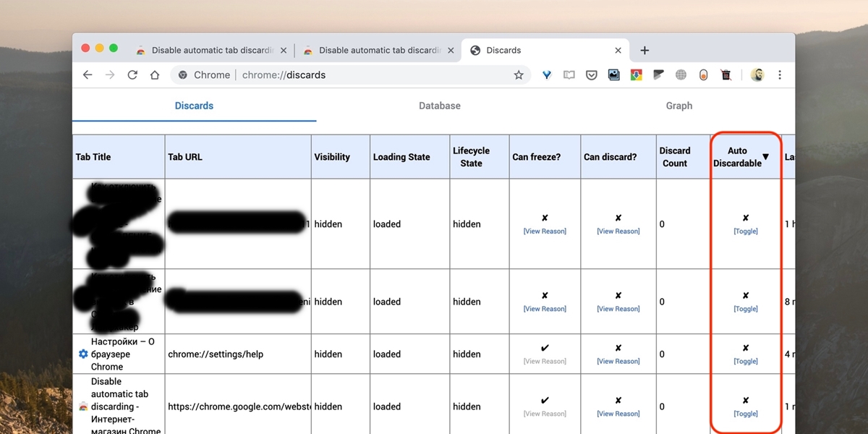Switch to the Graph tab

click(678, 105)
